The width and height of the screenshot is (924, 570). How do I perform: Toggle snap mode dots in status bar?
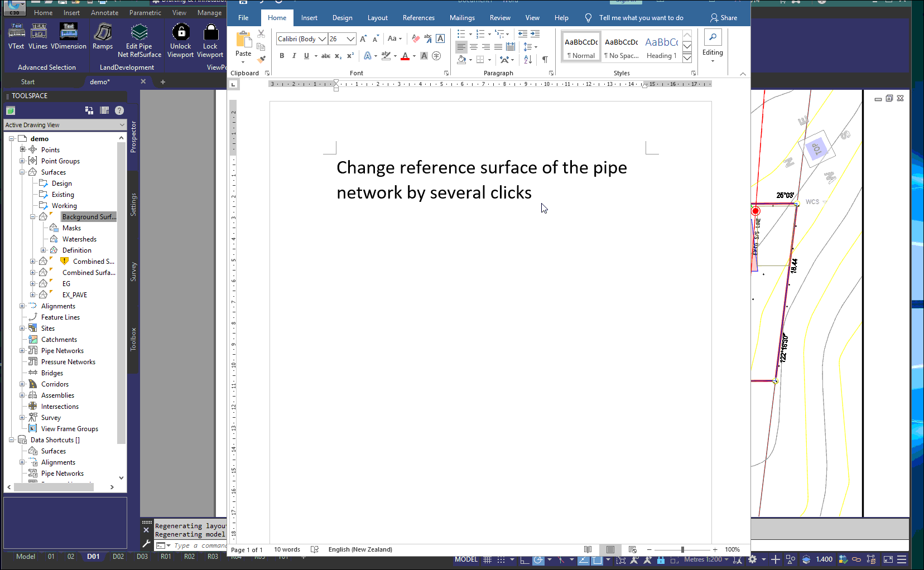[501, 559]
